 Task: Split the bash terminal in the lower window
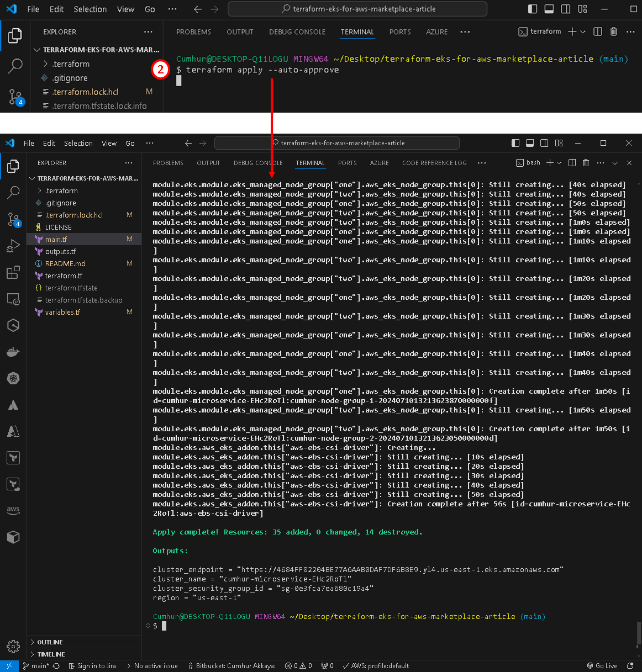pos(572,163)
